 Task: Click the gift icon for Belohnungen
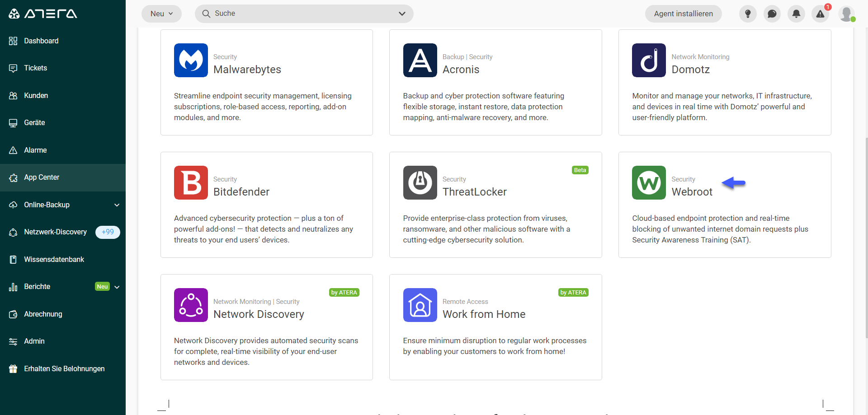pyautogui.click(x=13, y=369)
